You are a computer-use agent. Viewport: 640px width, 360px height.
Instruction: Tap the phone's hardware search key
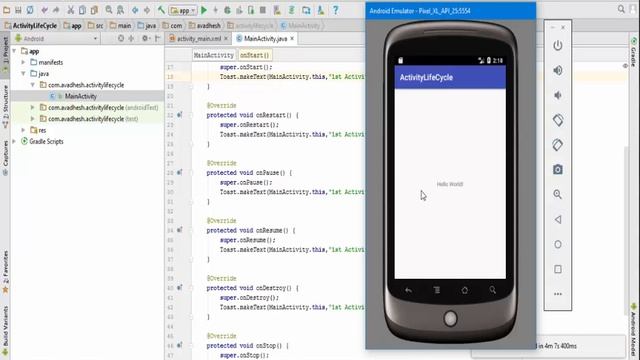click(x=493, y=290)
